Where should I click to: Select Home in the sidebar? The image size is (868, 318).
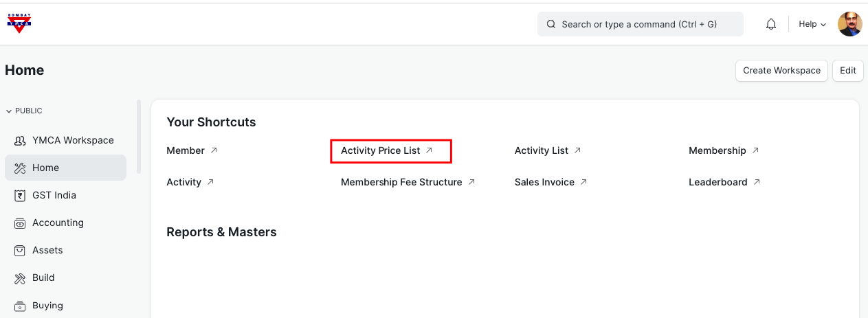click(x=45, y=168)
